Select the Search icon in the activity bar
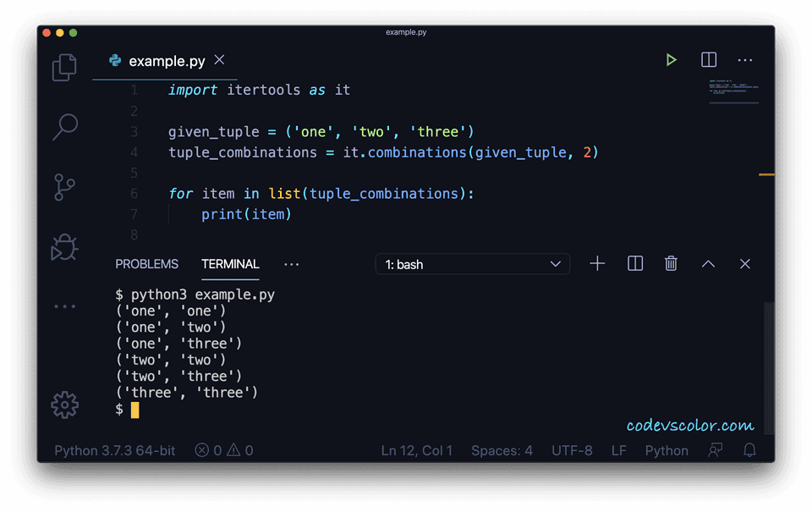This screenshot has width=812, height=512. point(63,126)
